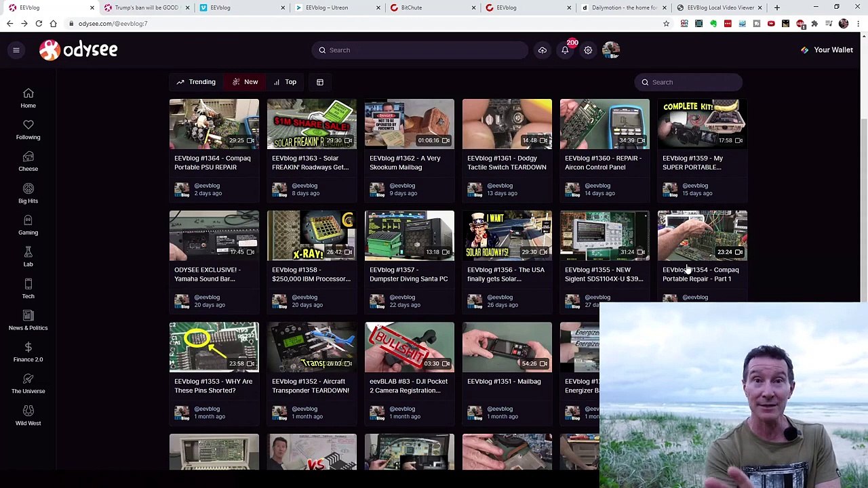Viewport: 868px width, 488px height.
Task: Open The Universe category
Action: pyautogui.click(x=28, y=384)
